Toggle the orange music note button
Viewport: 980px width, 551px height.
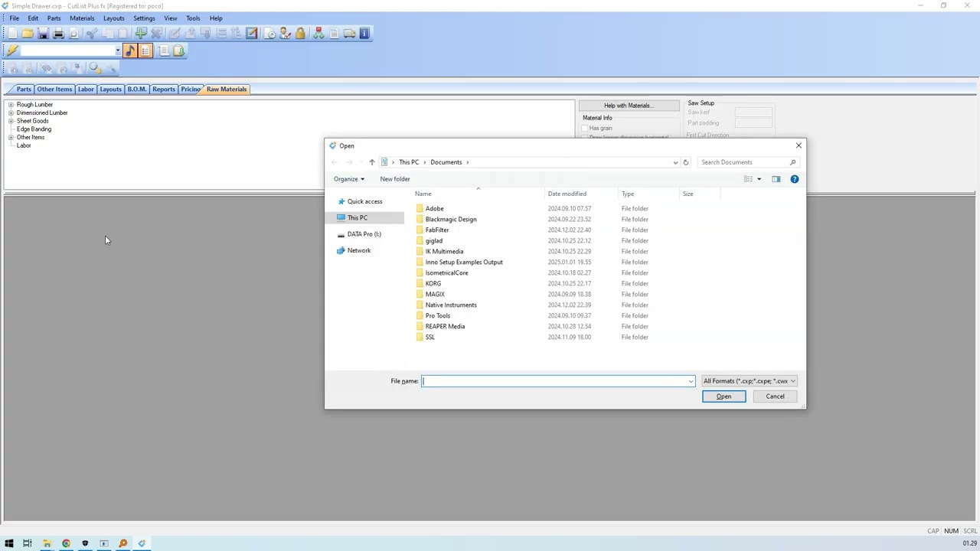coord(129,51)
